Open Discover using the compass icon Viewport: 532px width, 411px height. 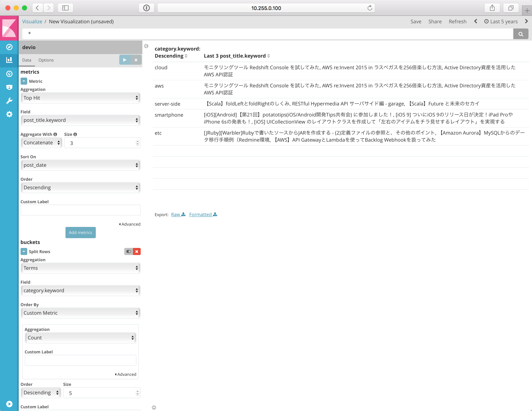pos(9,47)
